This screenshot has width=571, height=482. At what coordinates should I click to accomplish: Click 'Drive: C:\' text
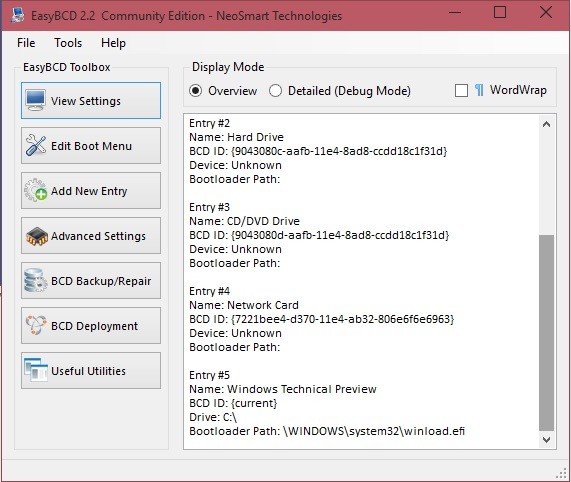pos(213,417)
